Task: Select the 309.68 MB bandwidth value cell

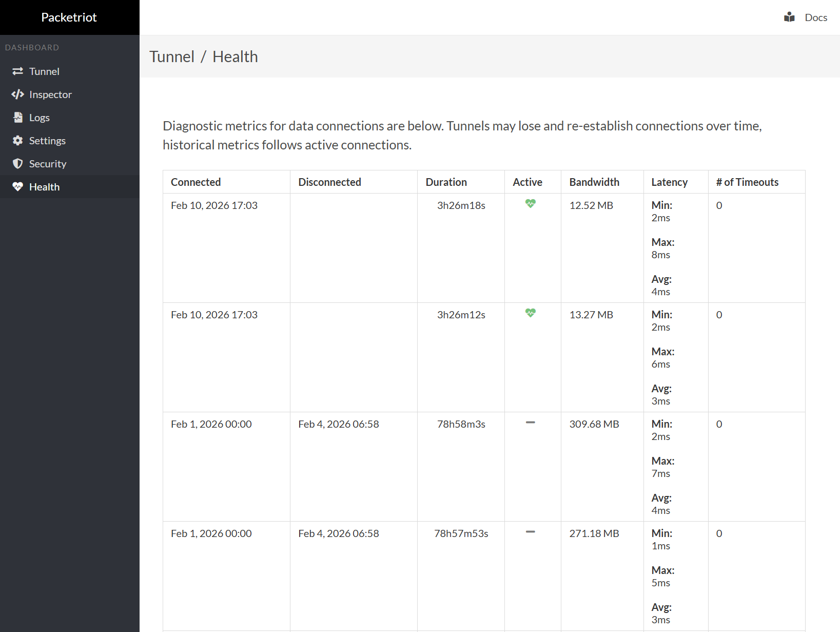Action: pos(594,424)
